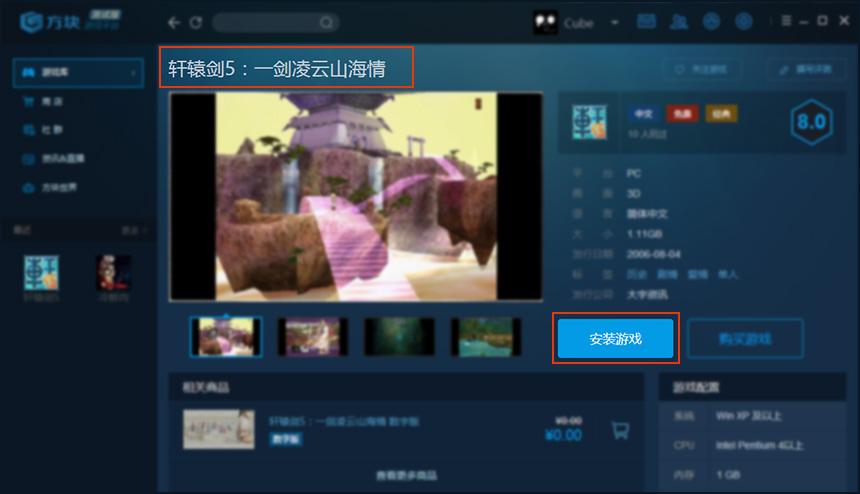
Task: Click the 大宇资讯 publisher name
Action: pos(647,294)
